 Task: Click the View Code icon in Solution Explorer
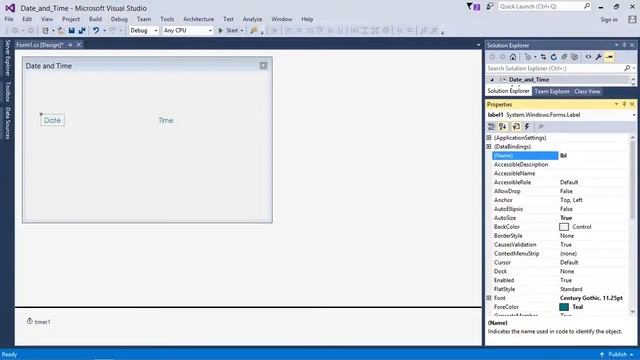(588, 57)
